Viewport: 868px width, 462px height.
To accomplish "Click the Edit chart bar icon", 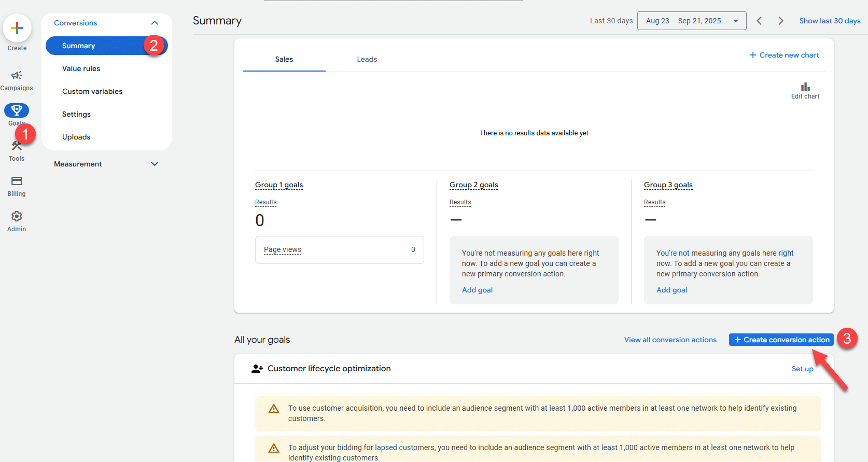I will (x=805, y=87).
